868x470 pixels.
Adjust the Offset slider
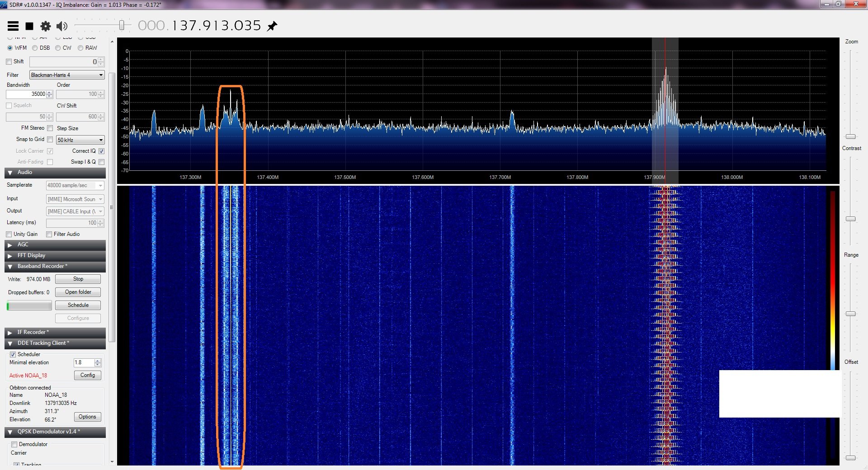click(851, 458)
